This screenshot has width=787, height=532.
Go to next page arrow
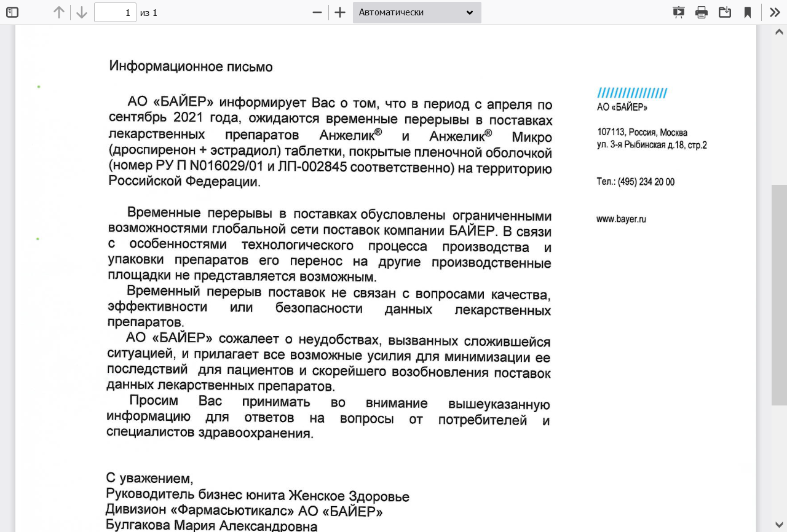pos(82,12)
